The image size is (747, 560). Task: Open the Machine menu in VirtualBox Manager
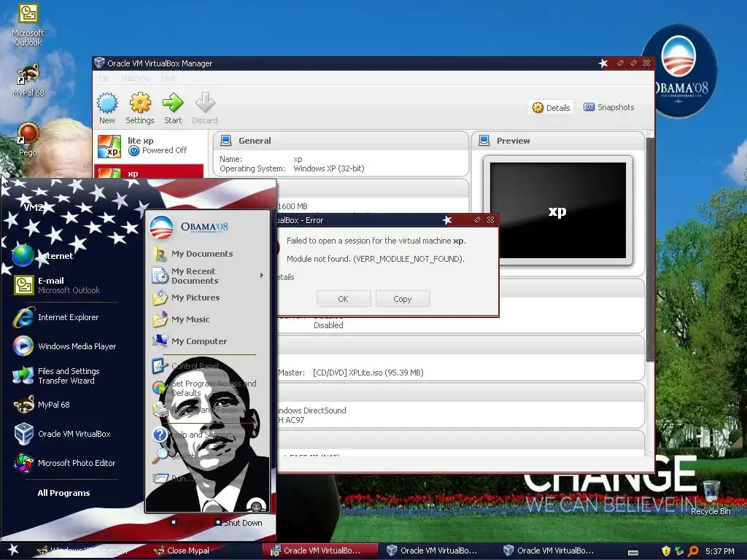pos(135,78)
